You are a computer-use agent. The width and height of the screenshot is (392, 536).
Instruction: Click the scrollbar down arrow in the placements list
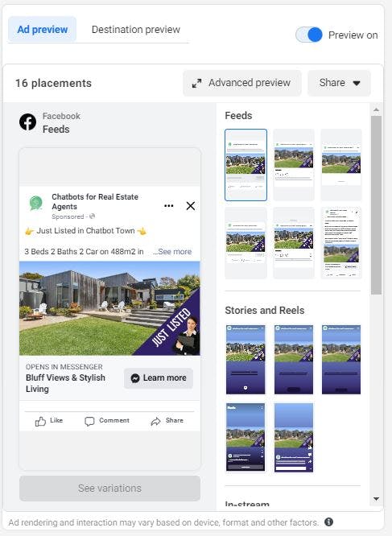coord(376,499)
